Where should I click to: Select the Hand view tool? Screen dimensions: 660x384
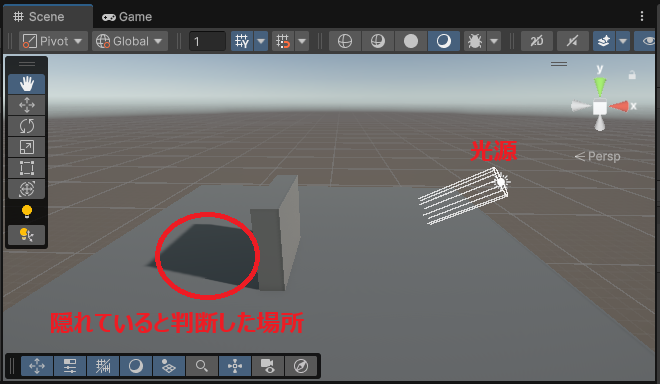pos(27,84)
